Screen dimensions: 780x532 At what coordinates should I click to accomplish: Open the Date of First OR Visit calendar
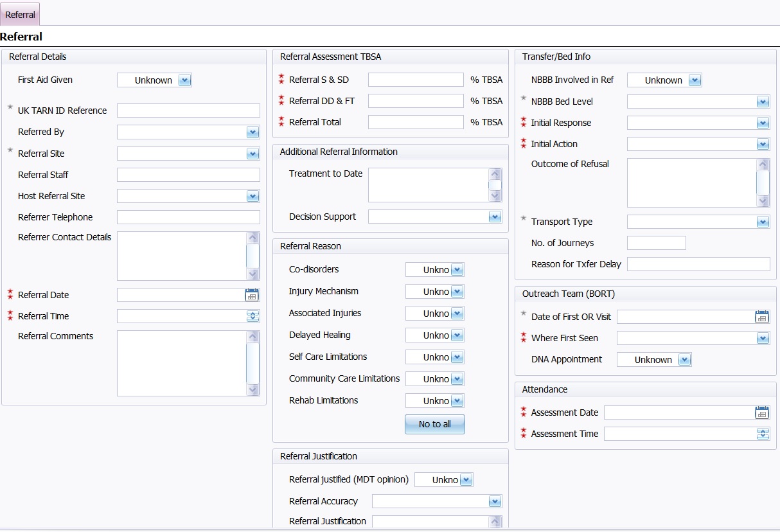click(762, 317)
